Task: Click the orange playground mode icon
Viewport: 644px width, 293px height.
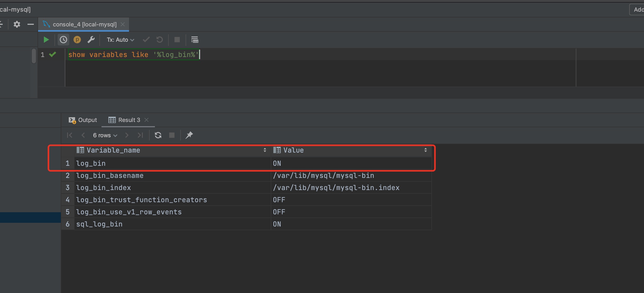Action: coord(77,40)
